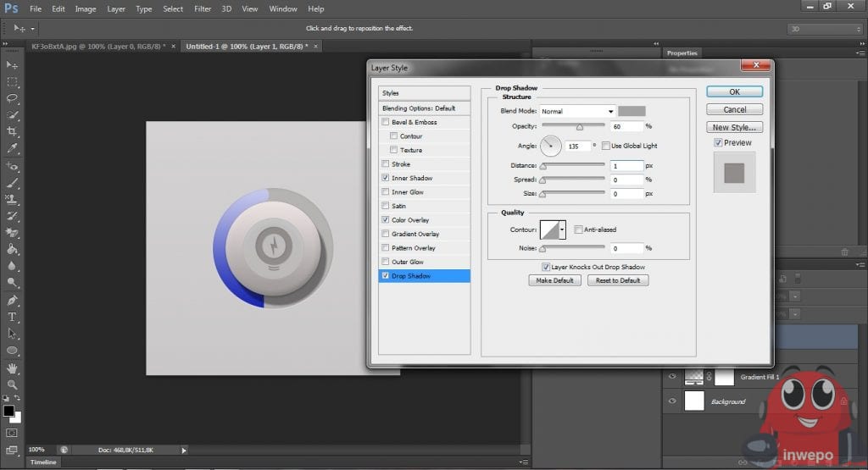Expand the Contour picker dropdown arrow
Viewport: 868px width, 470px height.
pyautogui.click(x=562, y=229)
